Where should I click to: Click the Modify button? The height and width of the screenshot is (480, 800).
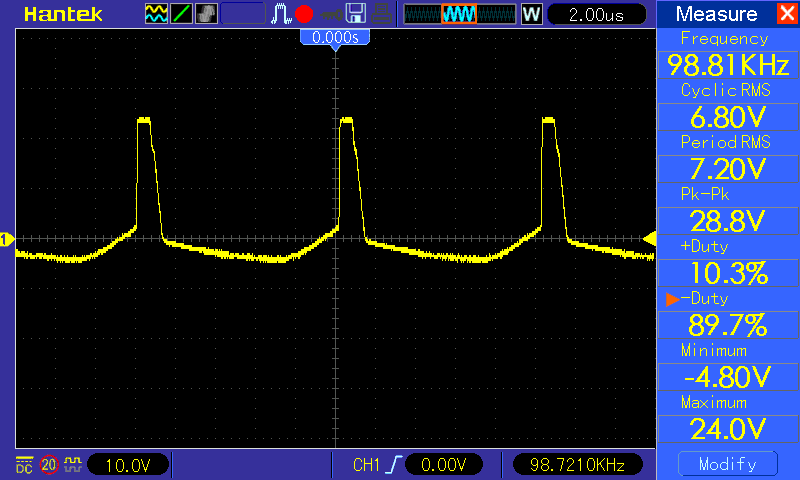(x=728, y=464)
